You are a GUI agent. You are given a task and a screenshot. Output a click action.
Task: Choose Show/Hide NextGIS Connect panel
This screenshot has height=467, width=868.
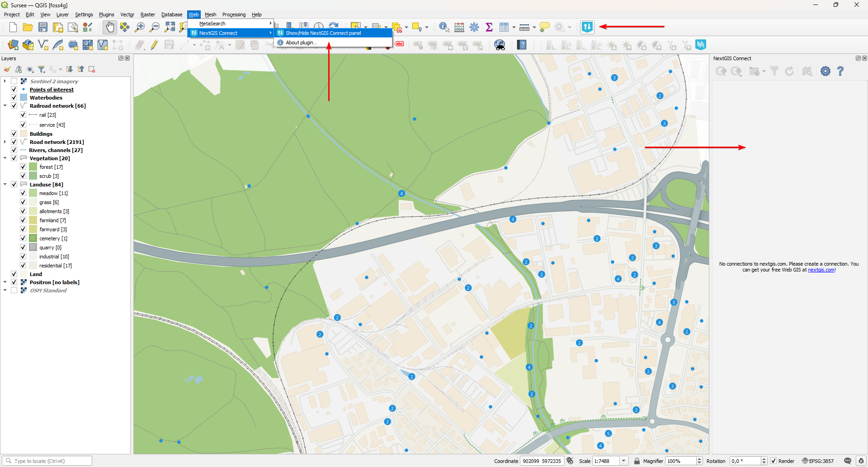point(323,33)
